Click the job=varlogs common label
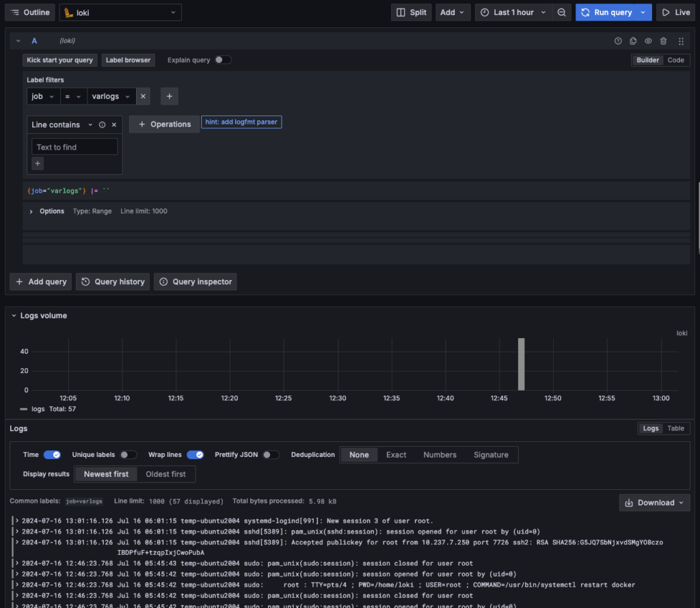 coord(84,501)
